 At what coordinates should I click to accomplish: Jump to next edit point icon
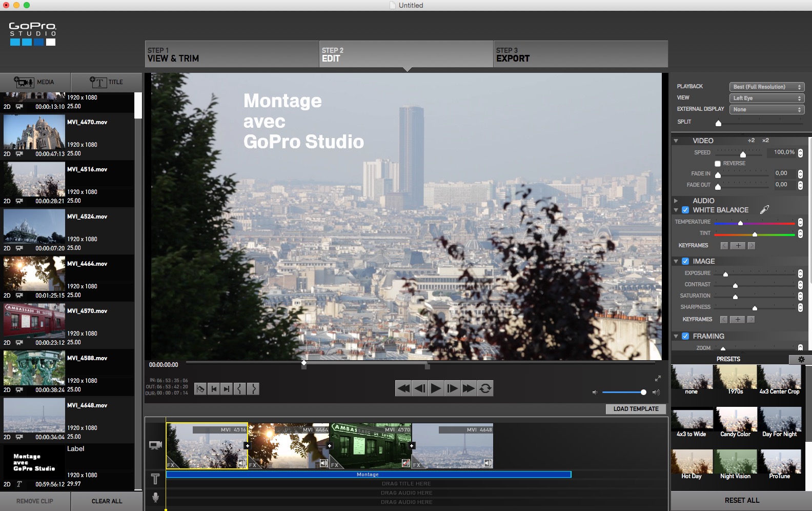(x=227, y=389)
